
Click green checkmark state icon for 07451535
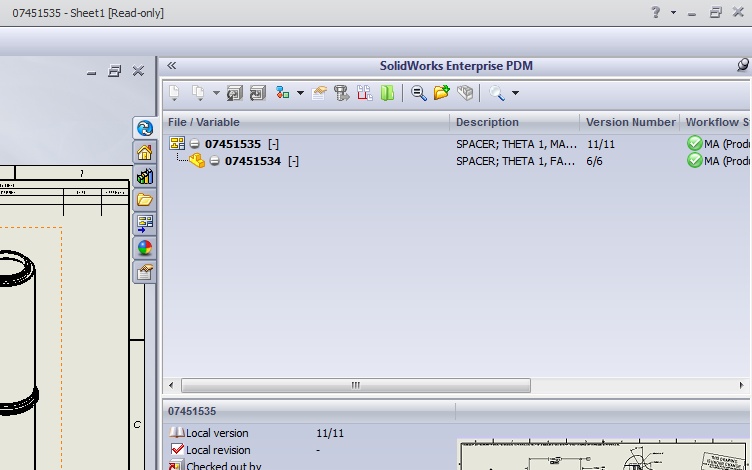(x=694, y=143)
